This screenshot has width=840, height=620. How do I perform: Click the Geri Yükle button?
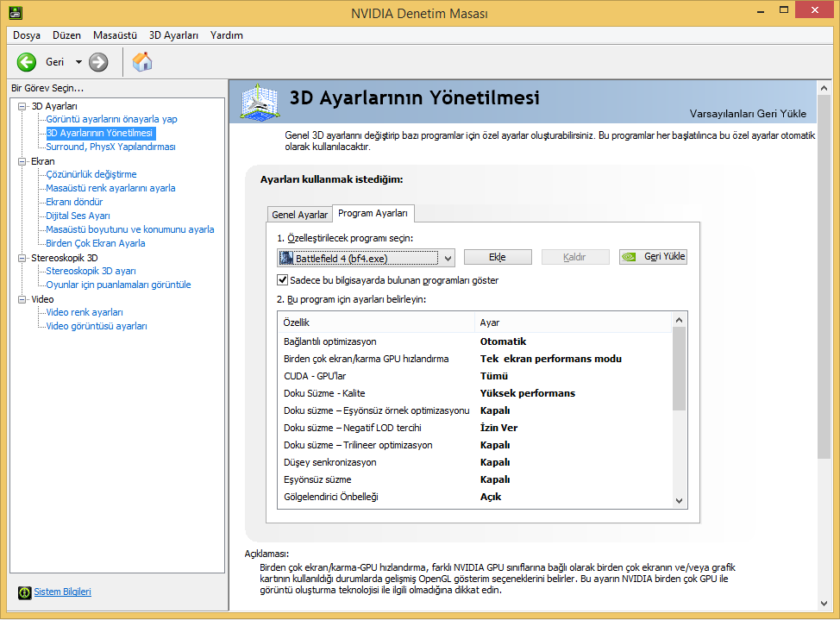(x=653, y=257)
